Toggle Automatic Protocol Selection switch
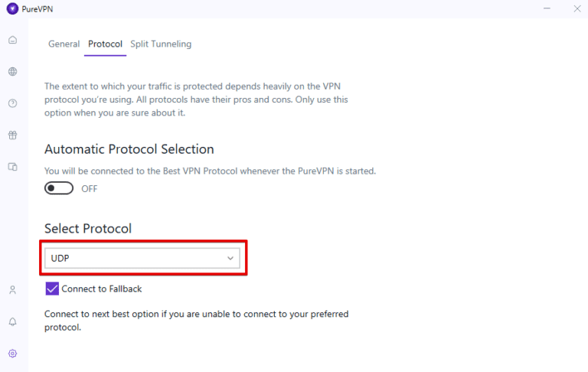 click(x=59, y=188)
